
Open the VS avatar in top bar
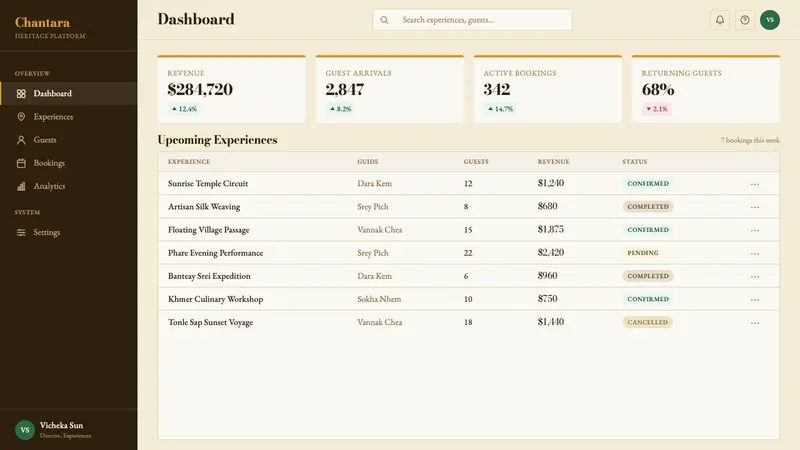click(770, 20)
